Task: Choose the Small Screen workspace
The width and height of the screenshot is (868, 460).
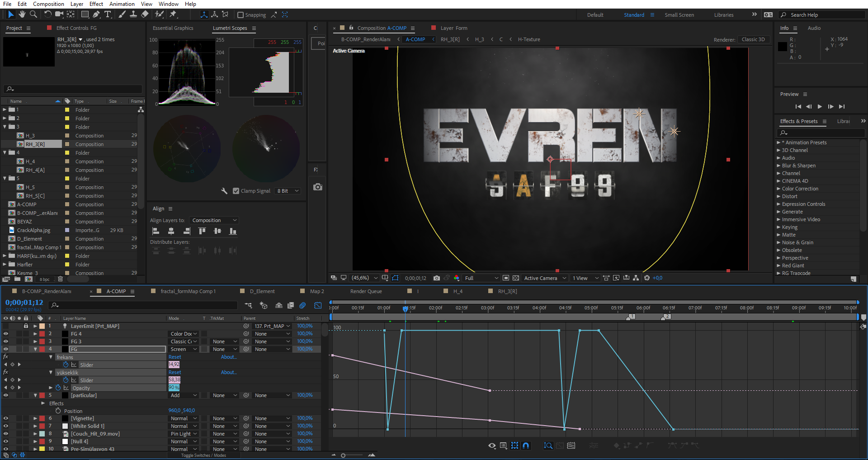Action: (679, 15)
